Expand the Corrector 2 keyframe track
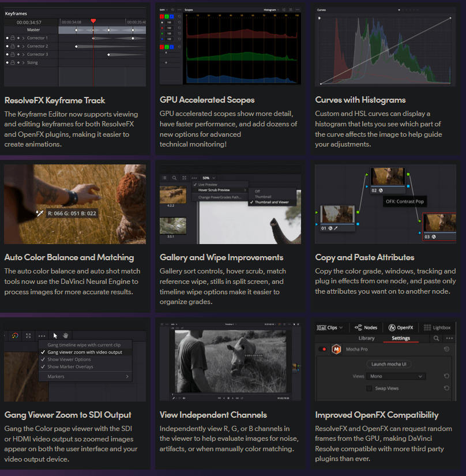 pyautogui.click(x=23, y=46)
